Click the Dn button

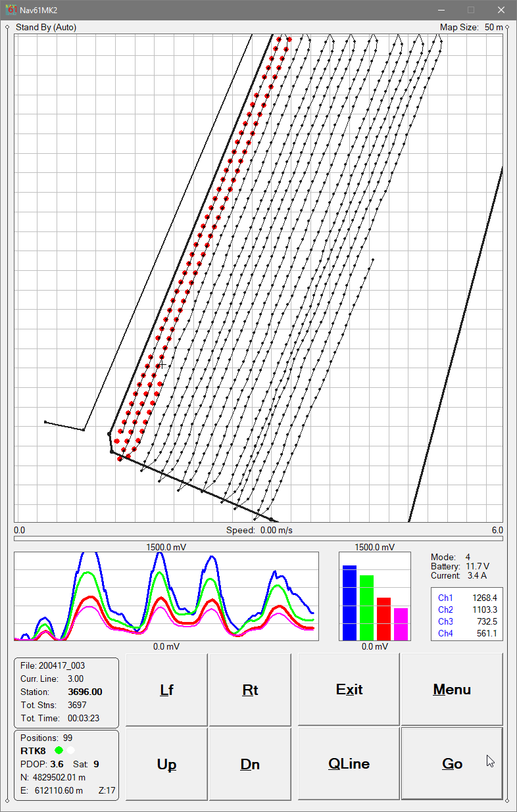click(250, 764)
